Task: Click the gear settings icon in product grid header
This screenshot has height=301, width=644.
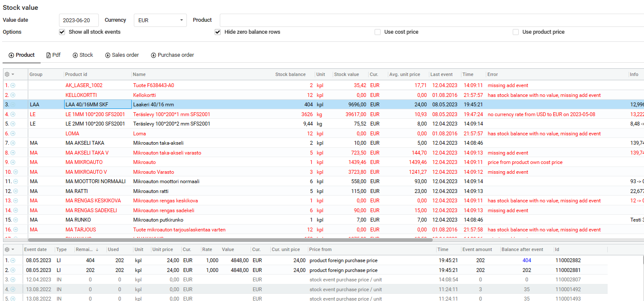Action: coord(7,74)
